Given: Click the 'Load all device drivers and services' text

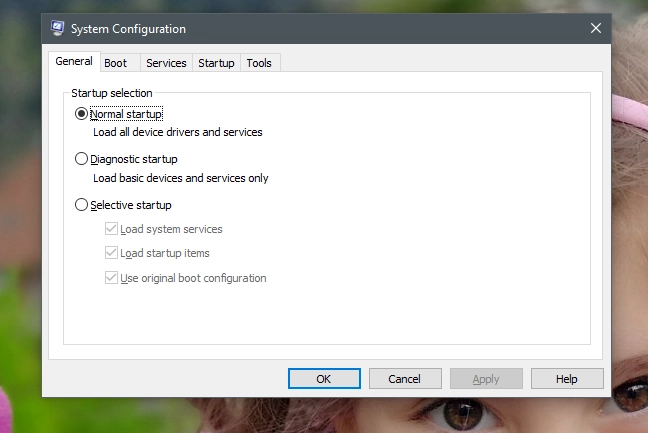Looking at the screenshot, I should pos(178,132).
